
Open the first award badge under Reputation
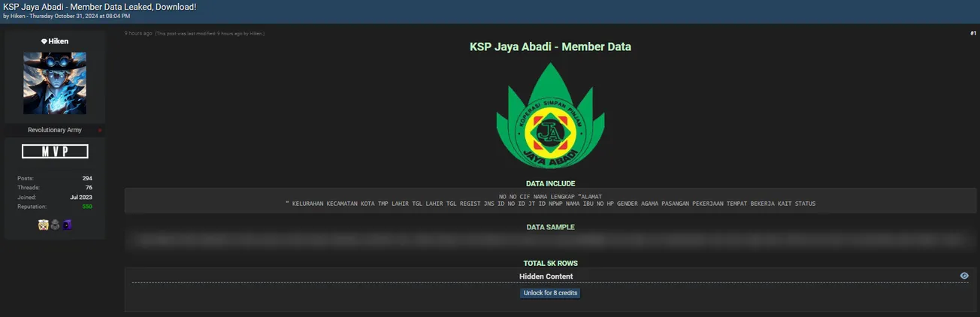[x=44, y=225]
